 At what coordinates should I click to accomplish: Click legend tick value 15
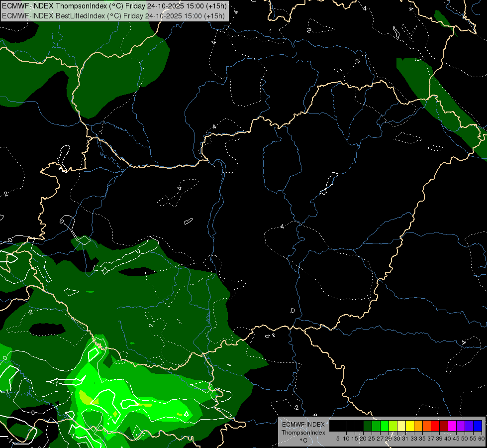coord(355,439)
